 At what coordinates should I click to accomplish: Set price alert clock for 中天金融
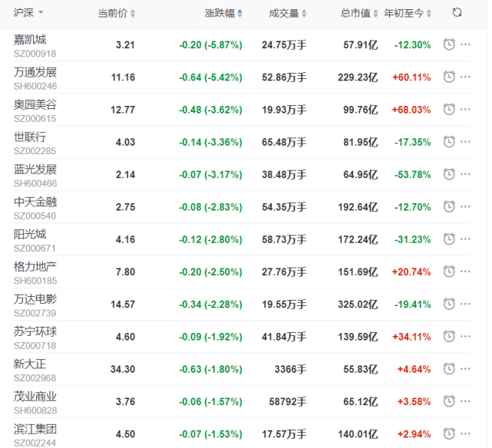tap(449, 206)
